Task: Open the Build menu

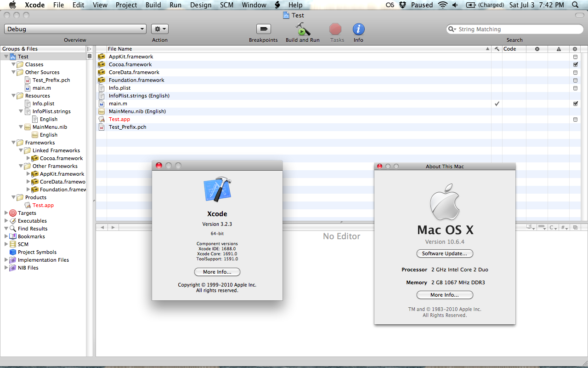Action: [x=153, y=5]
